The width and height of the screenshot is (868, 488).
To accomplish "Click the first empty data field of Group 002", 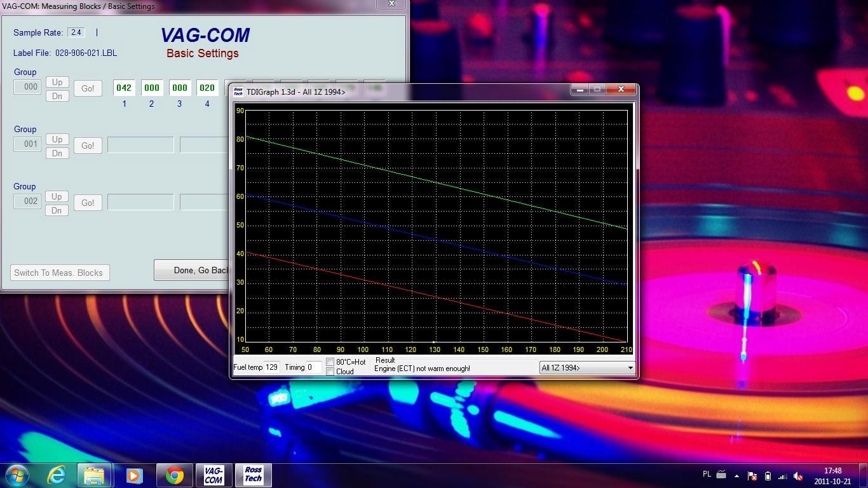I will 140,202.
